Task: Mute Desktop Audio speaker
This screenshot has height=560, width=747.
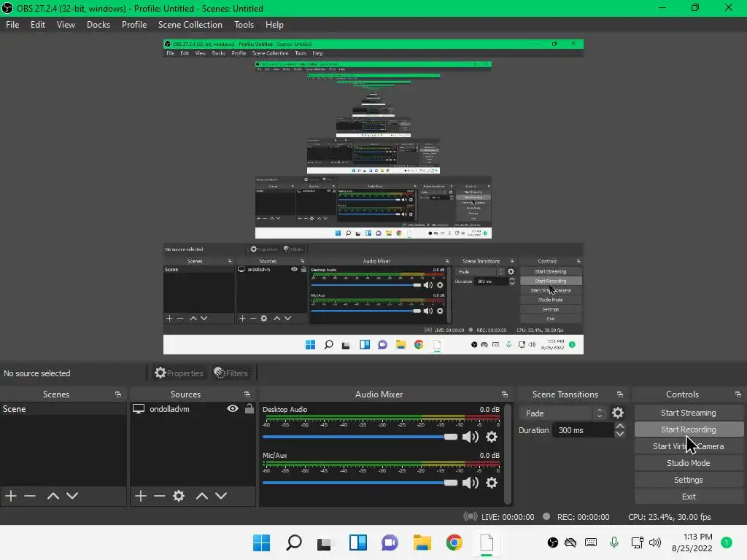Action: click(x=471, y=437)
